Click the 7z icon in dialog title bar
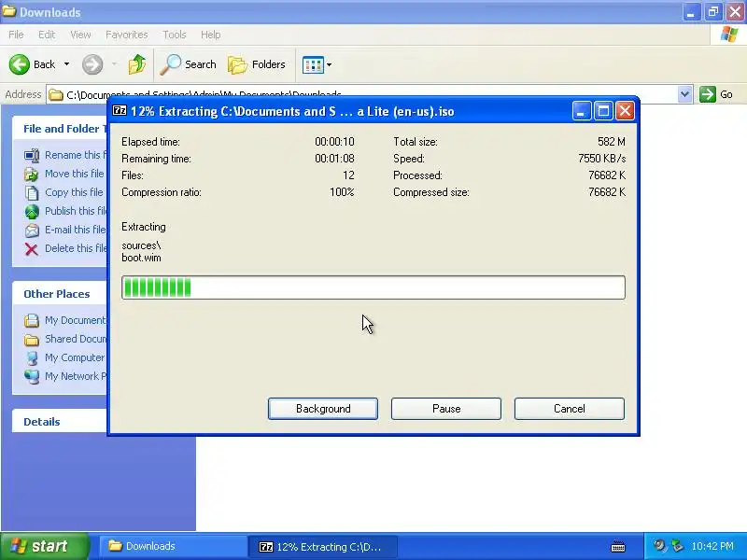The image size is (747, 560). (120, 111)
